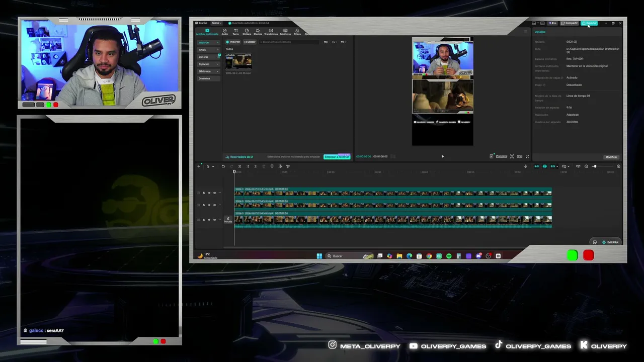This screenshot has height=362, width=644.
Task: Hide the middle video track
Action: (209, 205)
